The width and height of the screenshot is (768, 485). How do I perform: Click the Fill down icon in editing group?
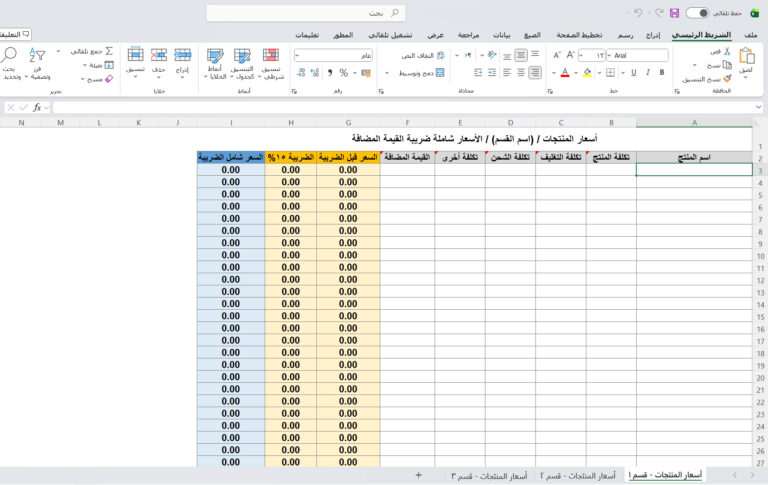point(109,65)
